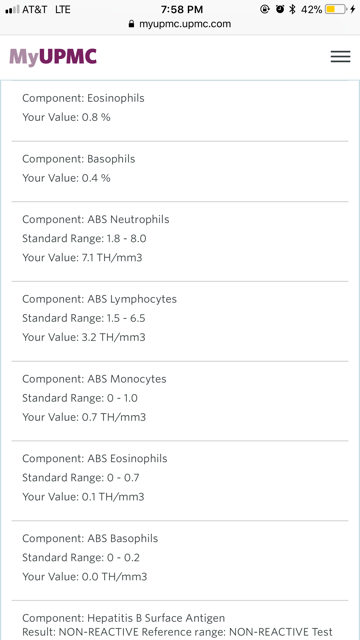Select the Basophils 0.4 % result row

[180, 171]
